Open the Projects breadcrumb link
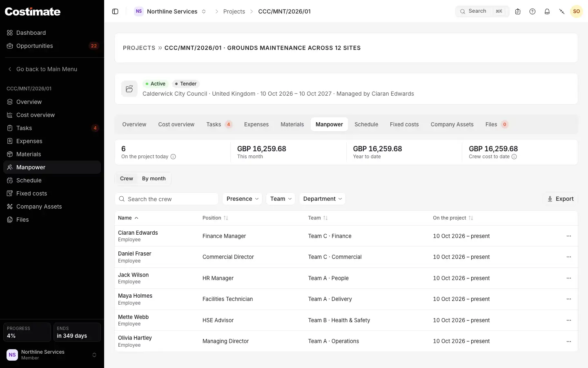Screen dimensions: 588x368 [234, 11]
